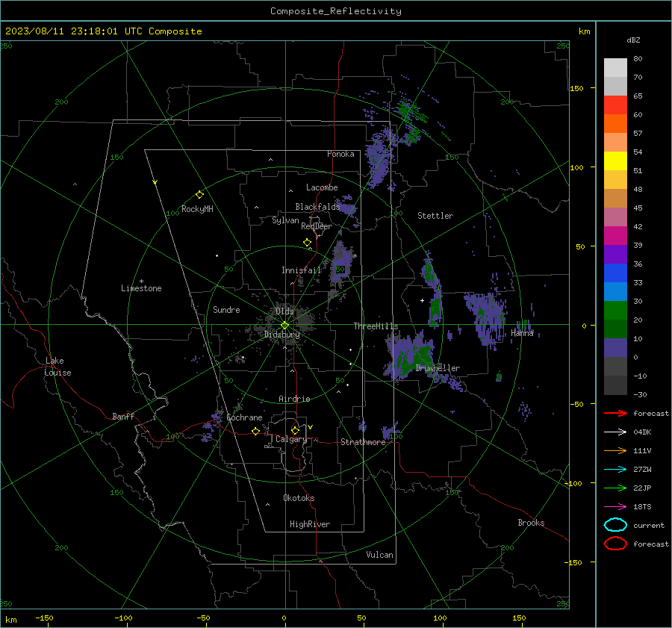Click the asterisk marker above Limestone
Viewport: 672px width, 628px height.
(x=141, y=282)
